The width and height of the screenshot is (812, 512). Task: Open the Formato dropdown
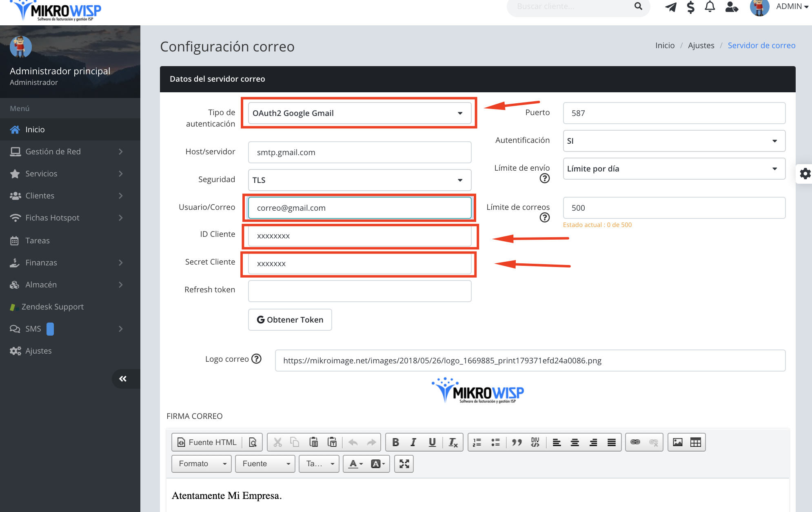point(202,463)
